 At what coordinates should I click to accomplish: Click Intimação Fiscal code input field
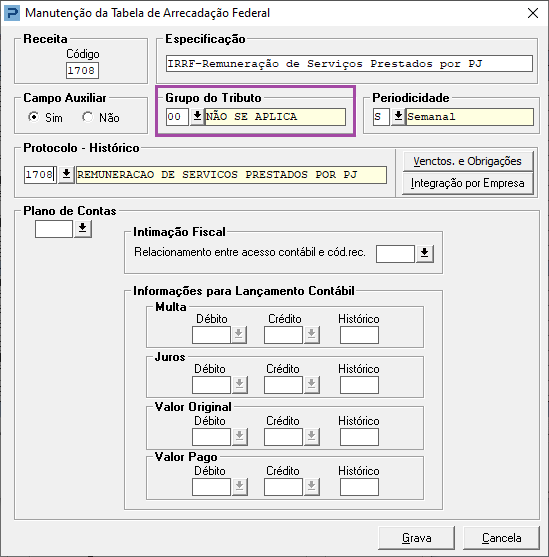[395, 254]
